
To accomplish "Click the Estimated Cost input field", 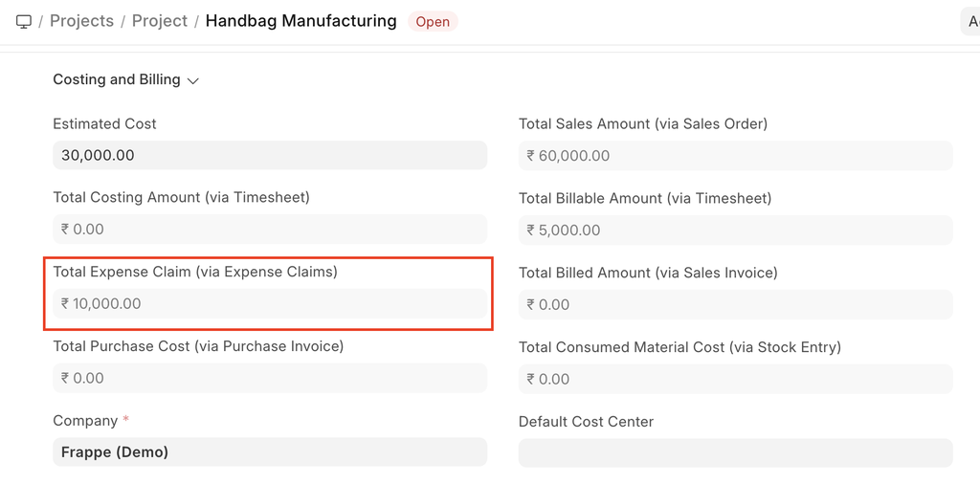I will click(x=270, y=155).
